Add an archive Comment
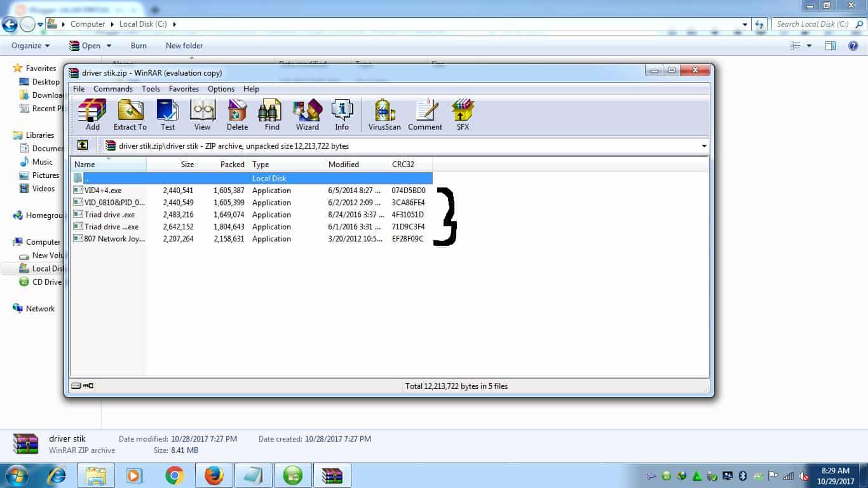The width and height of the screenshot is (868, 488). tap(425, 115)
